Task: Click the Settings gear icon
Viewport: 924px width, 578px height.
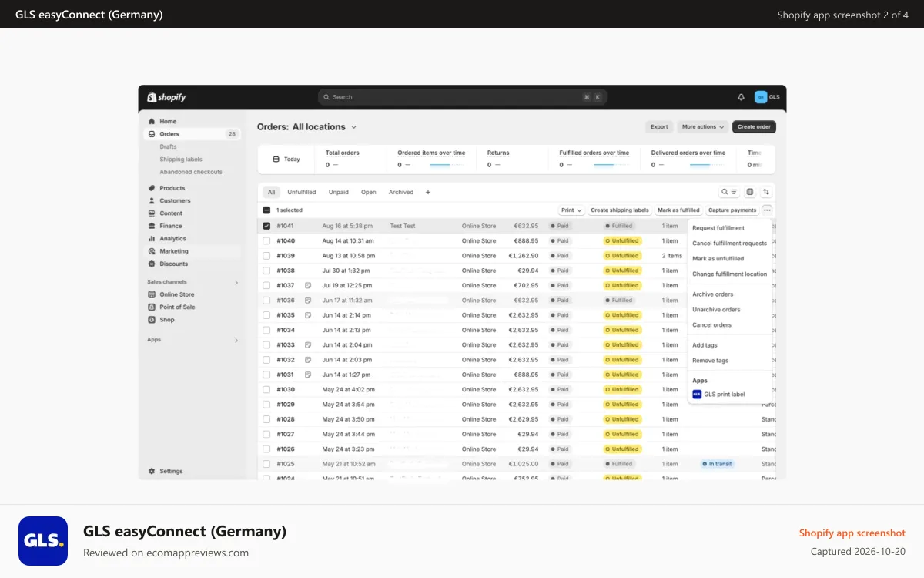Action: tap(152, 471)
